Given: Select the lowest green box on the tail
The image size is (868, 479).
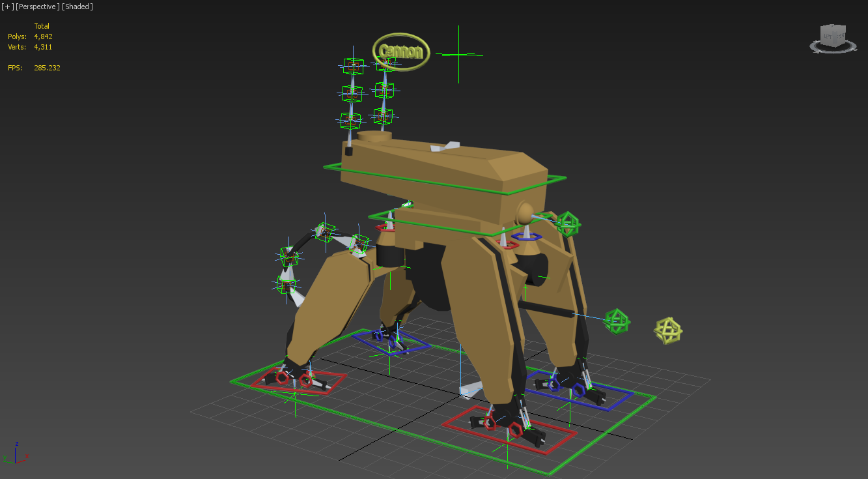Looking at the screenshot, I should (286, 285).
